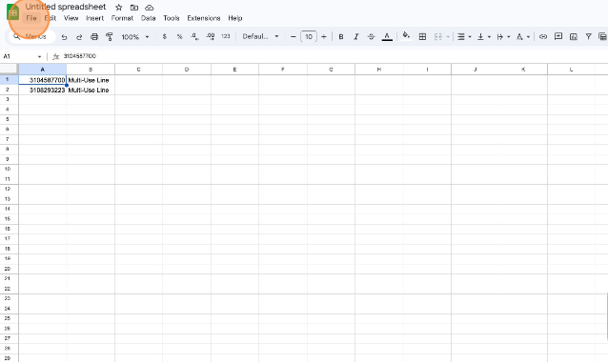The width and height of the screenshot is (608, 364).
Task: Select column H header
Action: tap(379, 70)
